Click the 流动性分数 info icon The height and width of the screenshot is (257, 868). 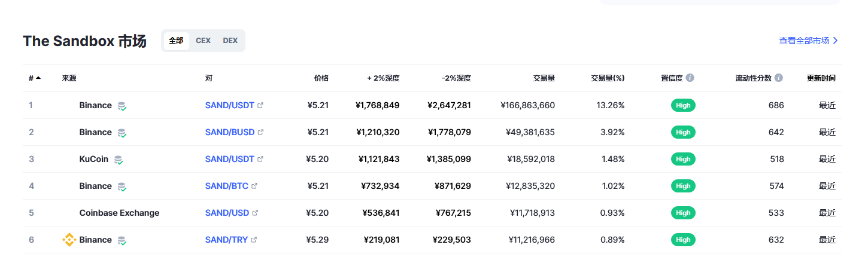click(x=778, y=78)
